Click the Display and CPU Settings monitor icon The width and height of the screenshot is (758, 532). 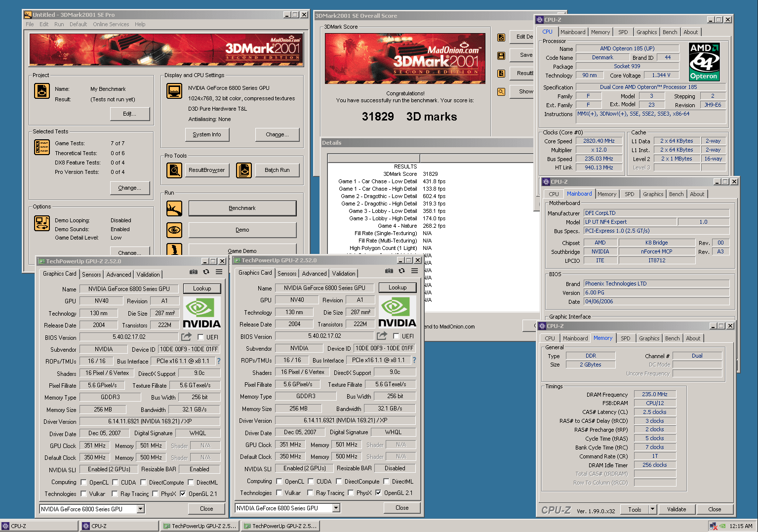point(174,91)
